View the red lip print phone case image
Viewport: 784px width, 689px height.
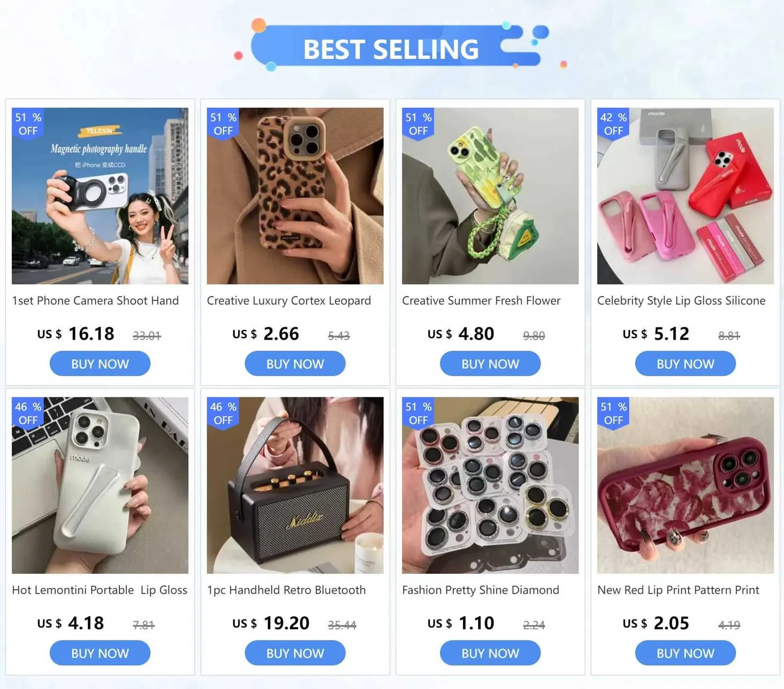pos(685,485)
